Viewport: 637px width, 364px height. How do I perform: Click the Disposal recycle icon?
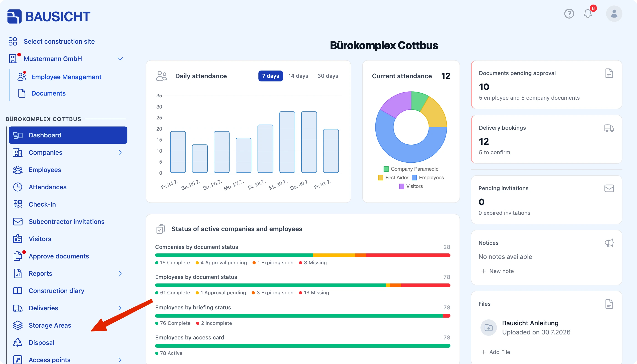18,342
